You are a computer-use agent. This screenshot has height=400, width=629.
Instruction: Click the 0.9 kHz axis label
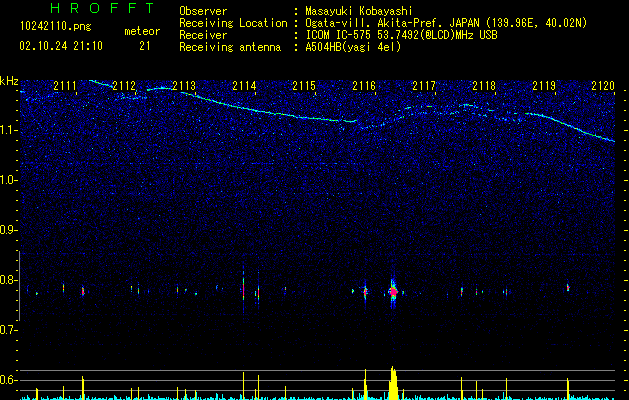[8, 230]
